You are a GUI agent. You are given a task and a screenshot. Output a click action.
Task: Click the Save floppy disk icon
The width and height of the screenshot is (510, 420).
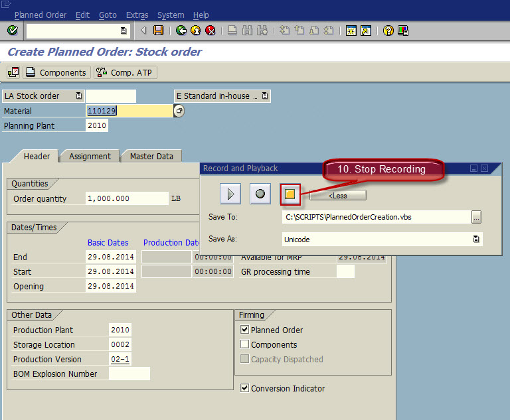coord(158,31)
